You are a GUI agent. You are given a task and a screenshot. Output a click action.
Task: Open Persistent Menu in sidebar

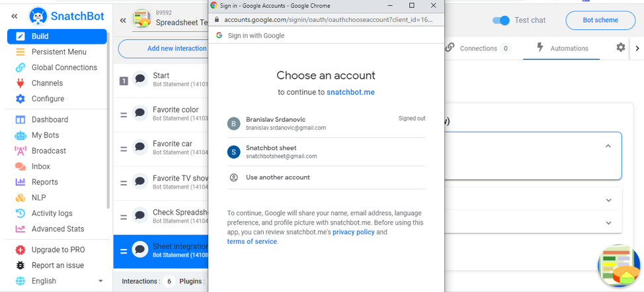point(59,52)
